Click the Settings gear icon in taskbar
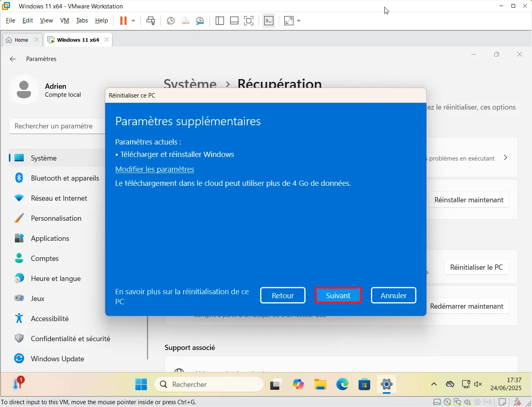Screen dimensions: 532x407 coord(386,385)
